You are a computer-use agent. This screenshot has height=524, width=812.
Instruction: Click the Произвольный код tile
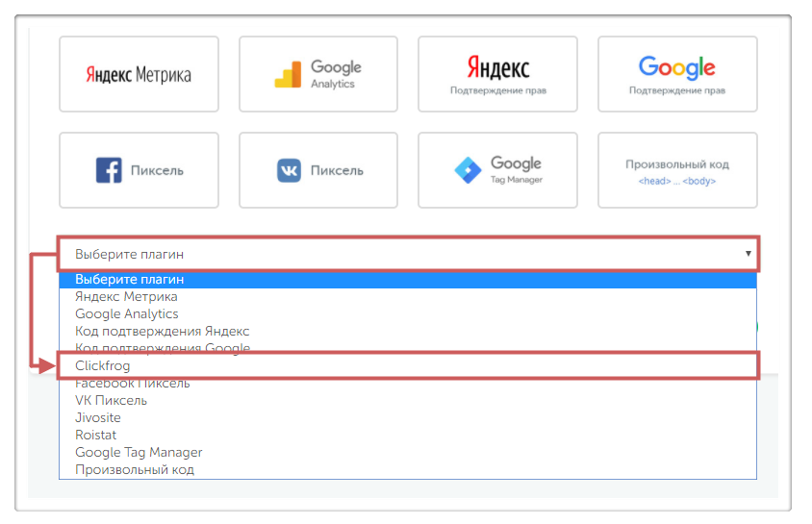tap(676, 170)
